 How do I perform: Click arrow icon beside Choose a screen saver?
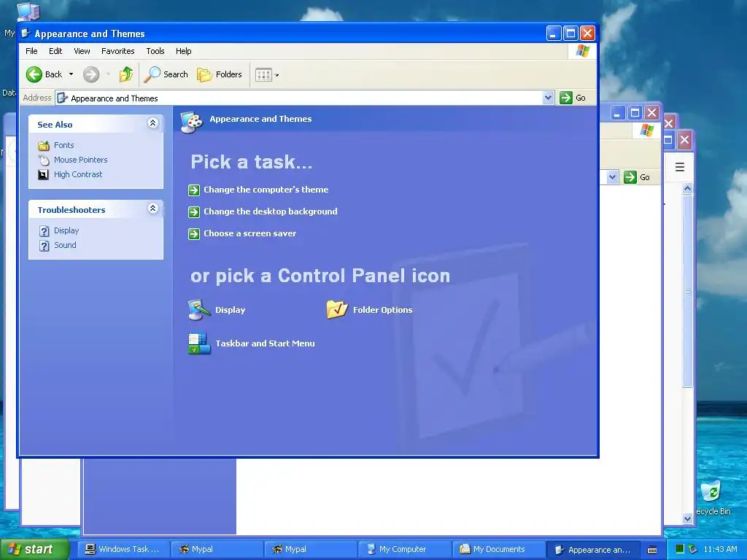[x=194, y=234]
